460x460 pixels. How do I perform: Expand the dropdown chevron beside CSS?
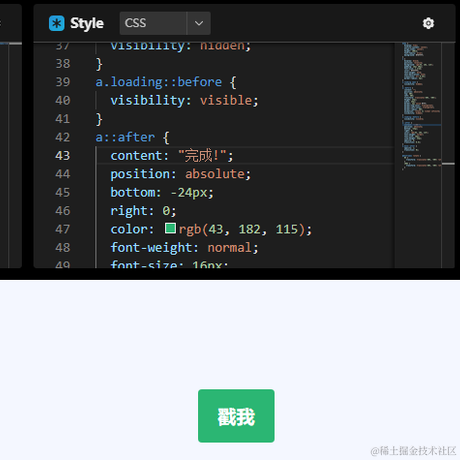click(199, 23)
